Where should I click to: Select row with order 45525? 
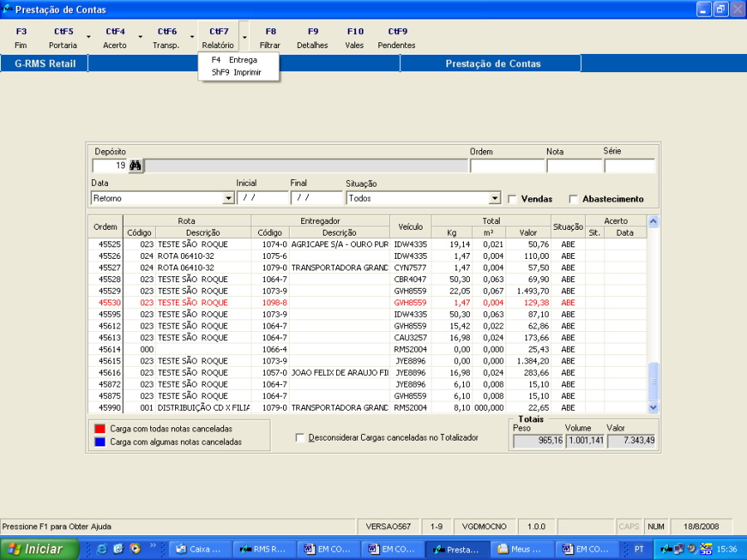pos(368,244)
